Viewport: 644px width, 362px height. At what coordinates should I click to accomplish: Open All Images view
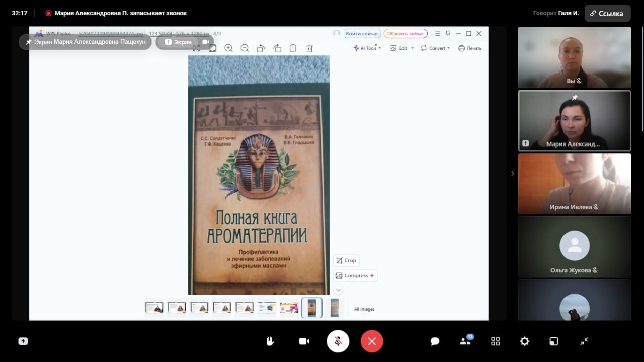(364, 309)
